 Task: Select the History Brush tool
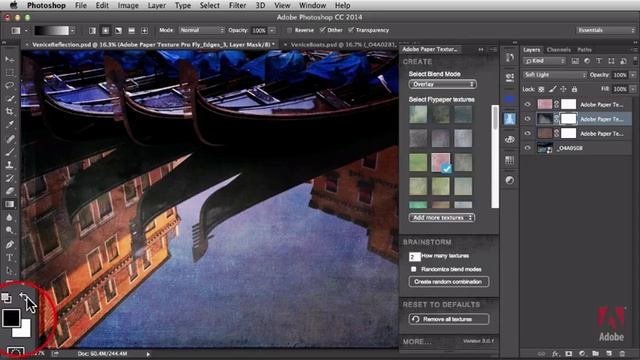point(9,178)
